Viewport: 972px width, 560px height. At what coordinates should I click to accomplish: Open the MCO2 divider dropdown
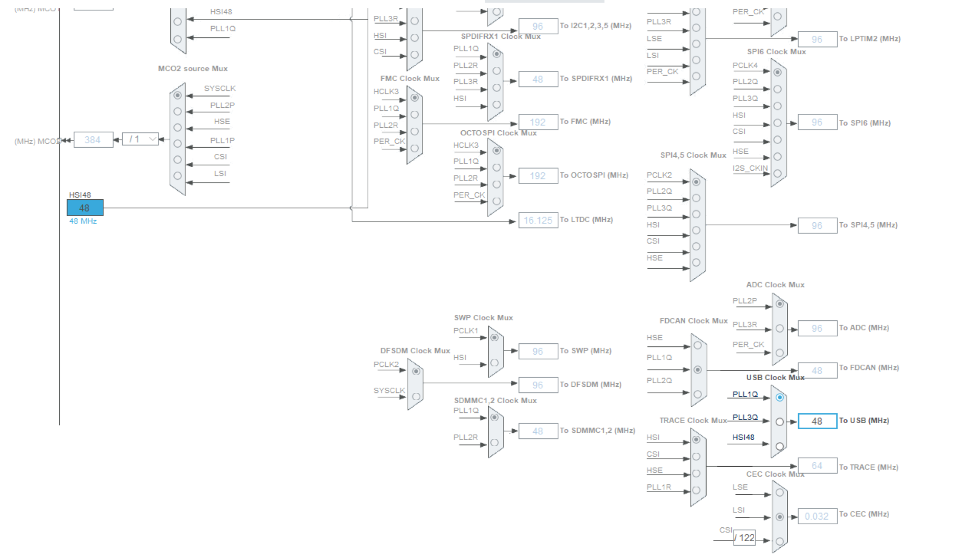click(142, 138)
